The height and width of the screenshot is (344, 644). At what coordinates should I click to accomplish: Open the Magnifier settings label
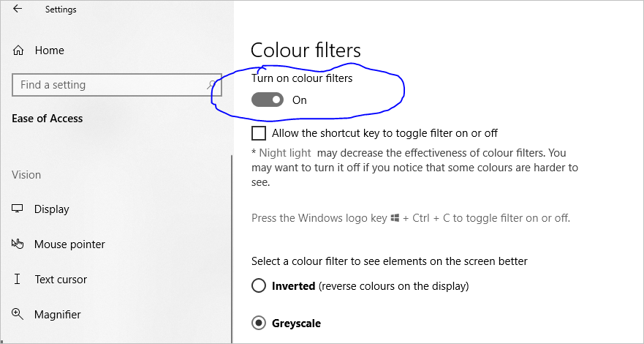tap(57, 315)
